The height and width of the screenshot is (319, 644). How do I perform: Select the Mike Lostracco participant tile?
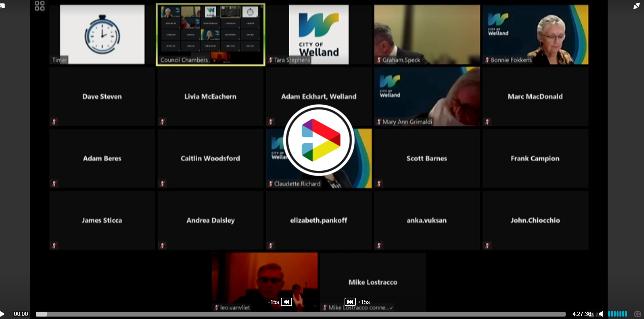pos(373,282)
